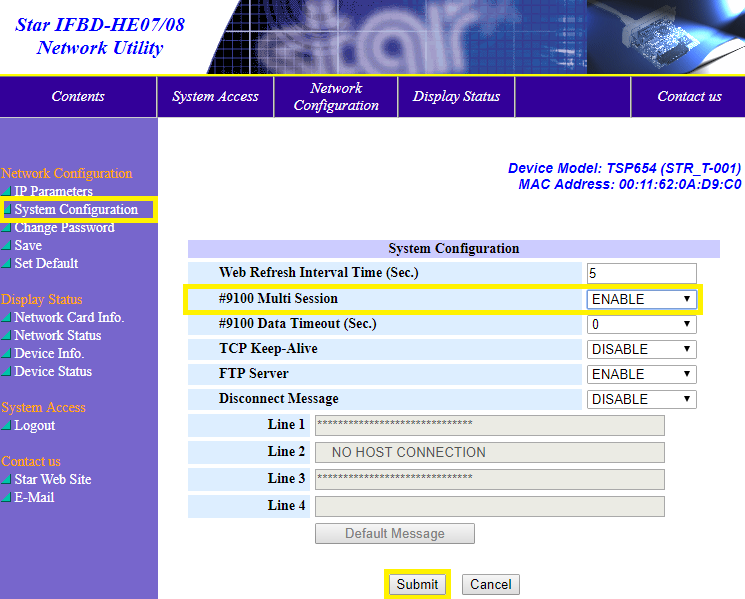Click green arrow beside Set Default
The height and width of the screenshot is (599, 745).
click(x=6, y=263)
